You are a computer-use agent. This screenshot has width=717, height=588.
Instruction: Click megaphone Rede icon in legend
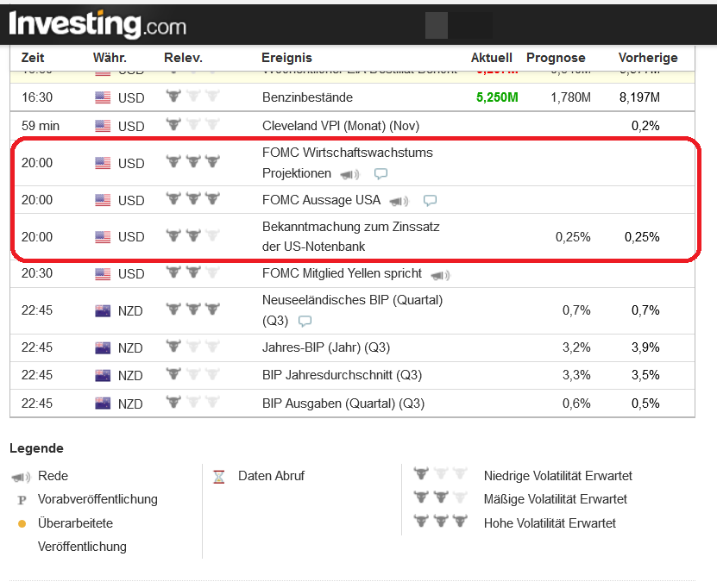click(21, 476)
